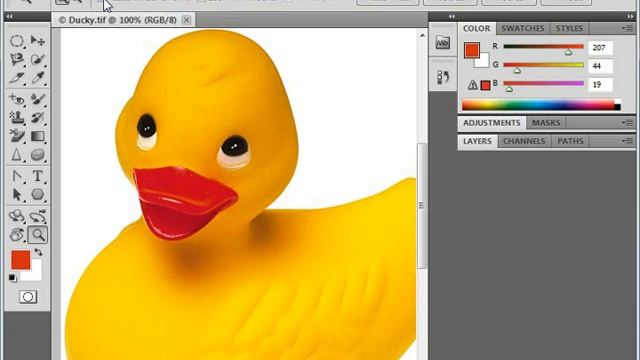Click the Color panel foreground swatch

tap(471, 50)
